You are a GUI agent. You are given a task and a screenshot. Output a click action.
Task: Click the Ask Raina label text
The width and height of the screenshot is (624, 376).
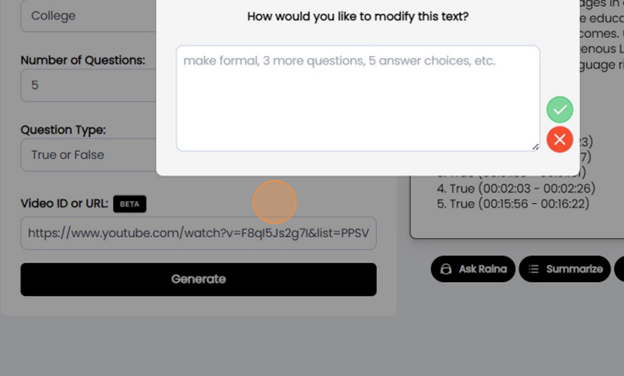pyautogui.click(x=483, y=269)
